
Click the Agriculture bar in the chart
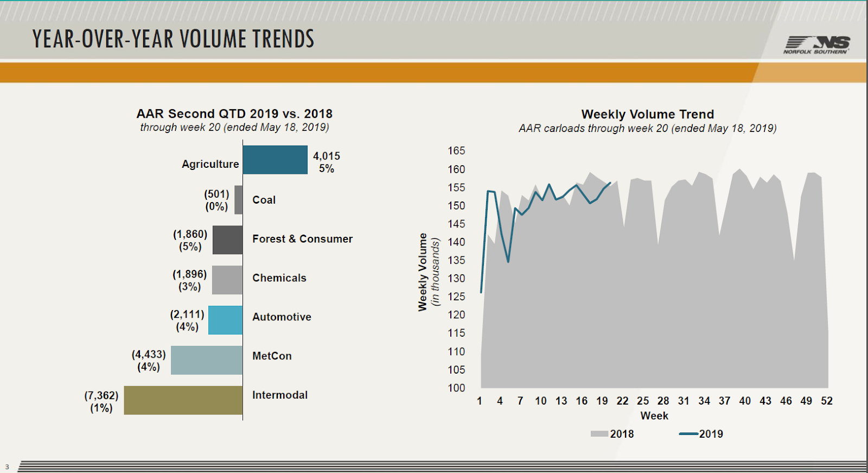[275, 160]
